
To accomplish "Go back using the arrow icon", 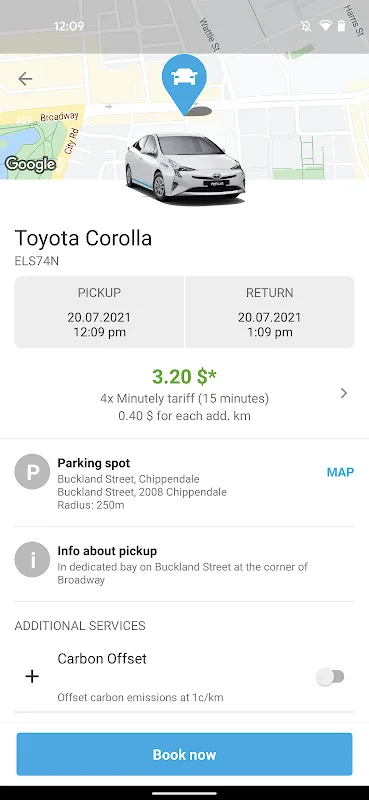I will (24, 79).
